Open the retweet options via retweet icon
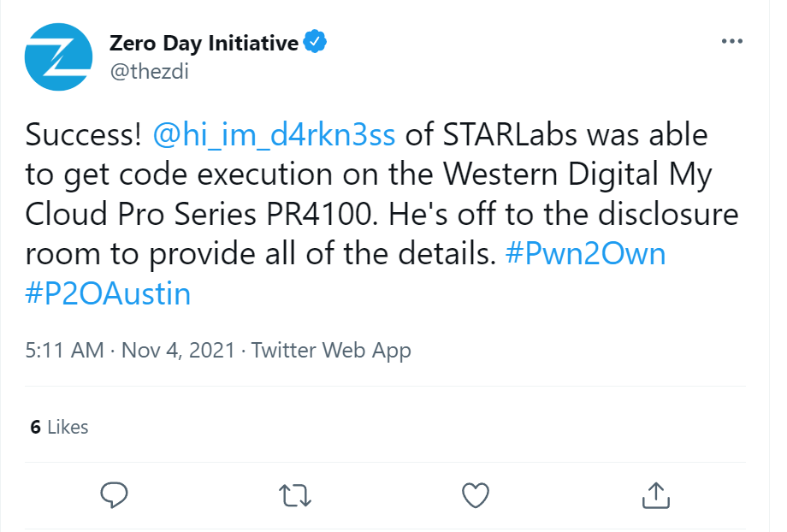Viewport: 787px width, 532px height. click(x=294, y=495)
